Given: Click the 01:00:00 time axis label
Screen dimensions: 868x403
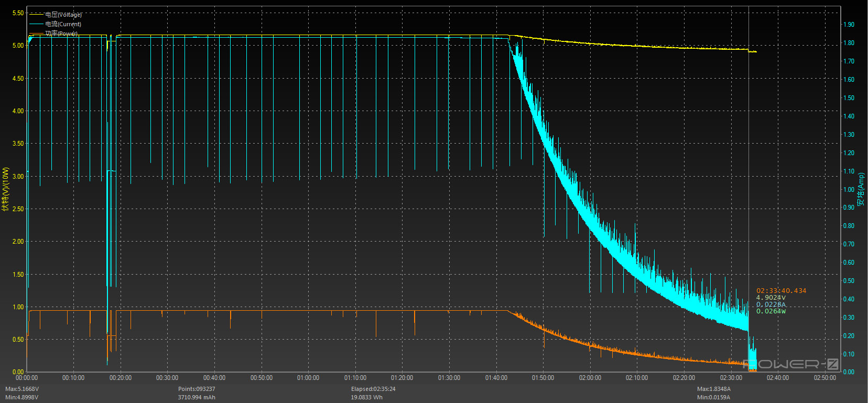Looking at the screenshot, I should tap(308, 378).
